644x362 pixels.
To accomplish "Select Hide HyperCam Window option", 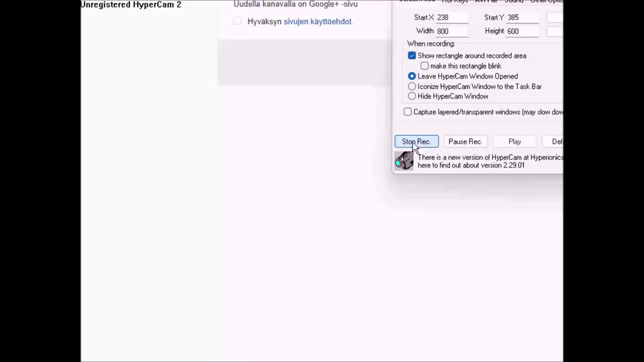I will point(412,96).
